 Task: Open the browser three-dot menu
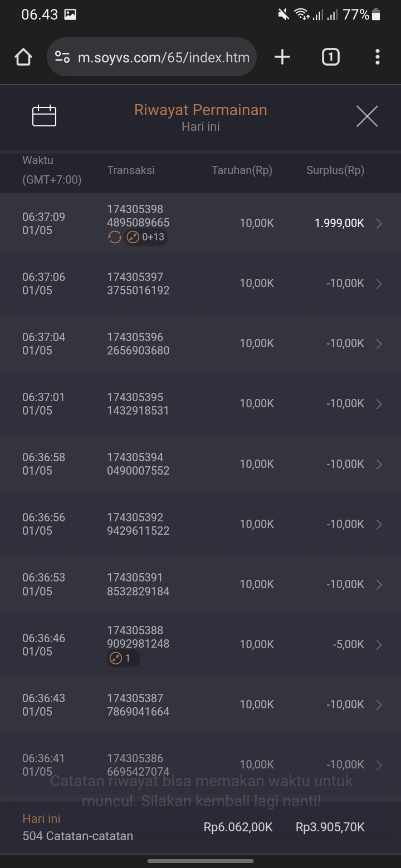click(x=378, y=57)
